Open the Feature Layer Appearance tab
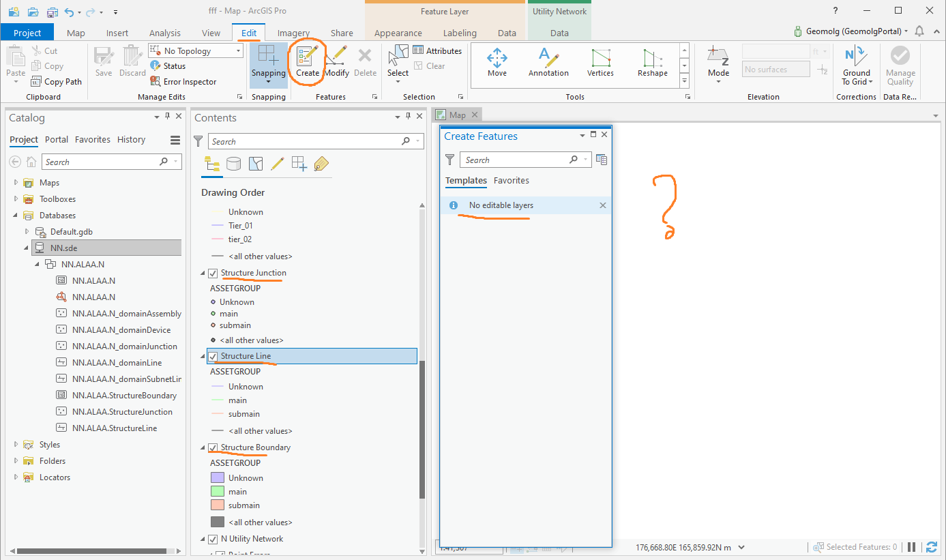This screenshot has width=946, height=560. (398, 33)
